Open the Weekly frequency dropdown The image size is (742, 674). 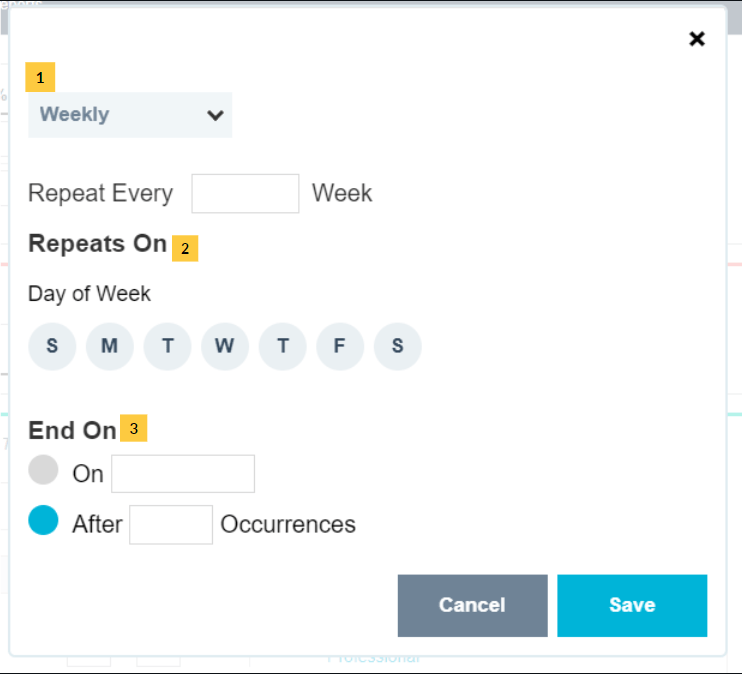point(130,115)
